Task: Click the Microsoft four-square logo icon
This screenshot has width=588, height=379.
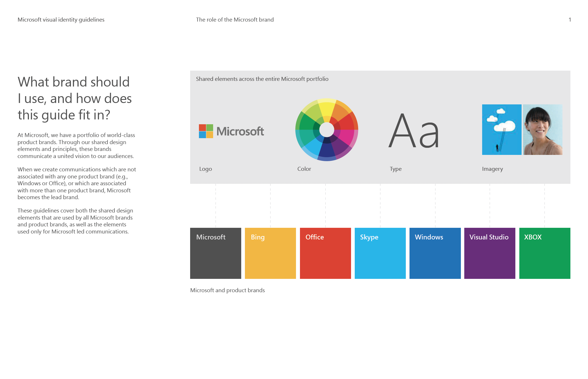Action: coord(206,131)
